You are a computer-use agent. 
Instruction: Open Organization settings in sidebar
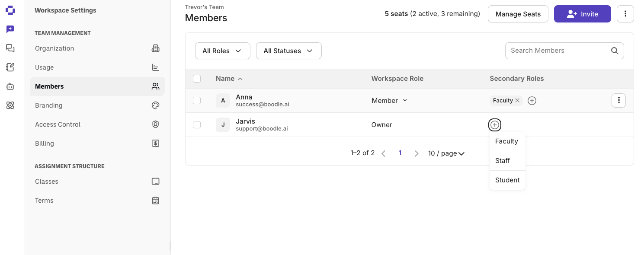pos(97,48)
